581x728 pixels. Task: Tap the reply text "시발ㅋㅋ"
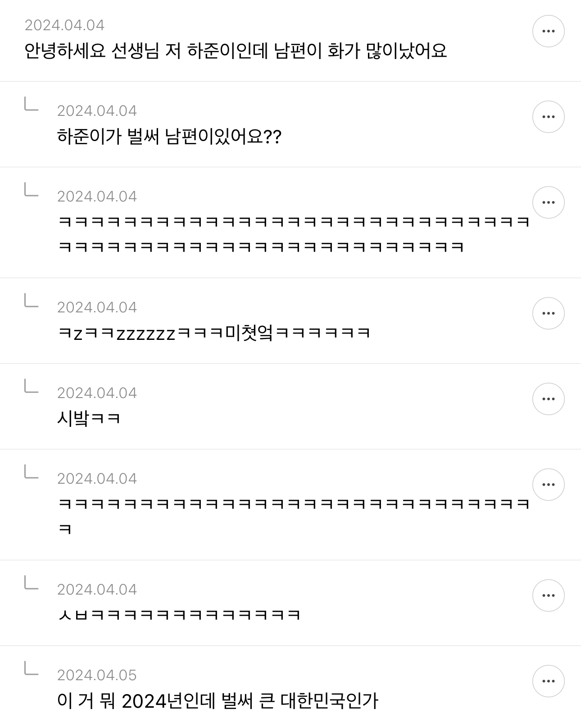[89, 419]
